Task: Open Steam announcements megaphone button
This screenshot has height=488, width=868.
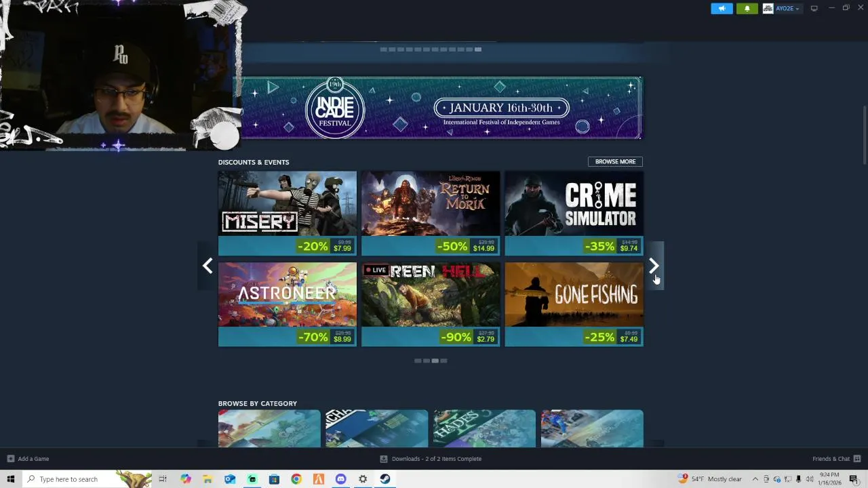Action: click(722, 8)
